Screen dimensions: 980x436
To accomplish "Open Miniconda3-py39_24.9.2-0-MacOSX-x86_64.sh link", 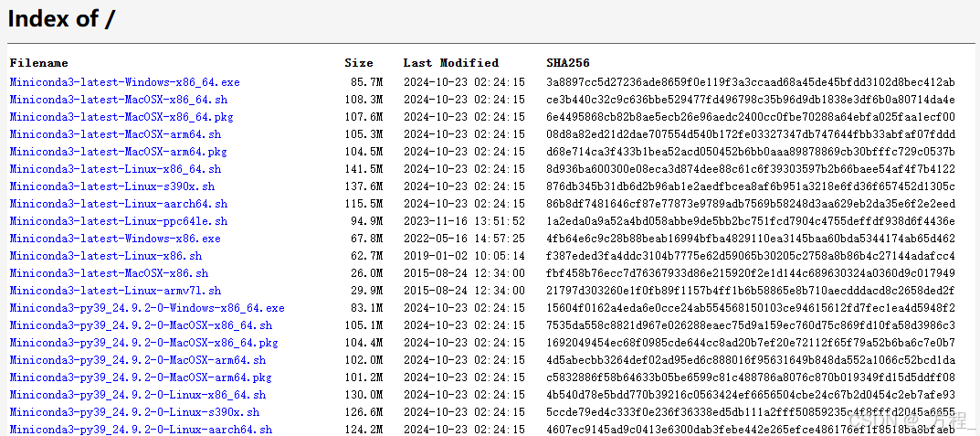I will (141, 325).
